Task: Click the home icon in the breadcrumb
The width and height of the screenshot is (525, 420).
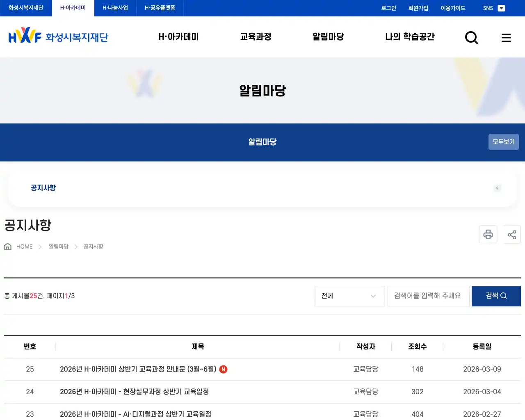Action: pos(7,246)
